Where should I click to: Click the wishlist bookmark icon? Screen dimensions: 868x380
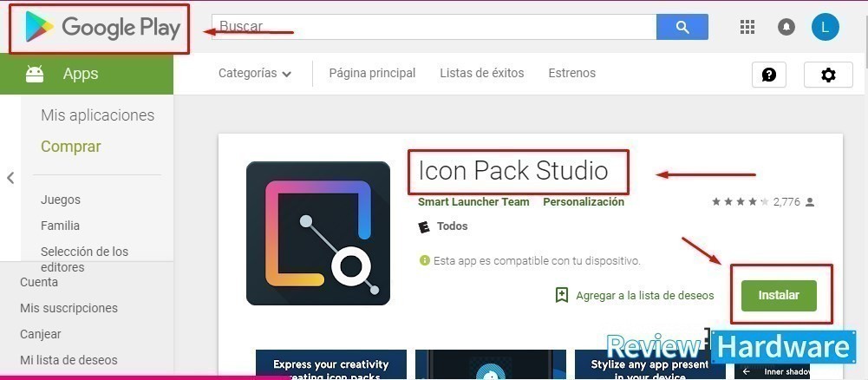coord(562,295)
